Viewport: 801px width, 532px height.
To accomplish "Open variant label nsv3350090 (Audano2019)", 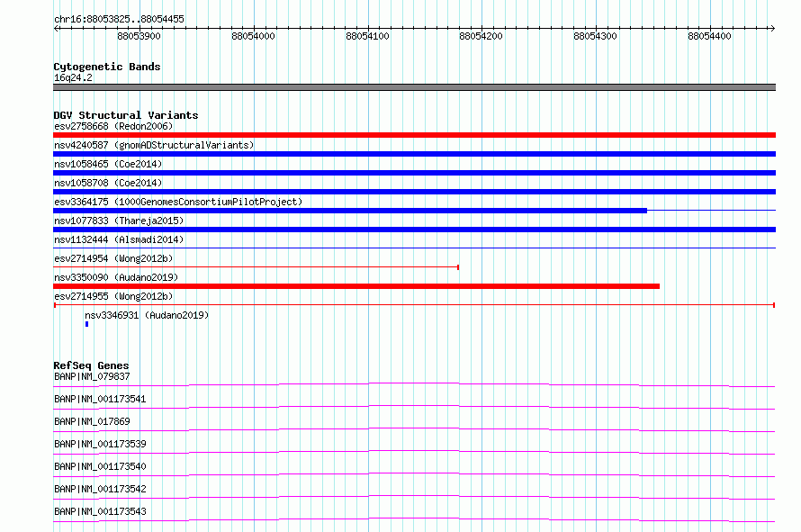I will pos(116,277).
